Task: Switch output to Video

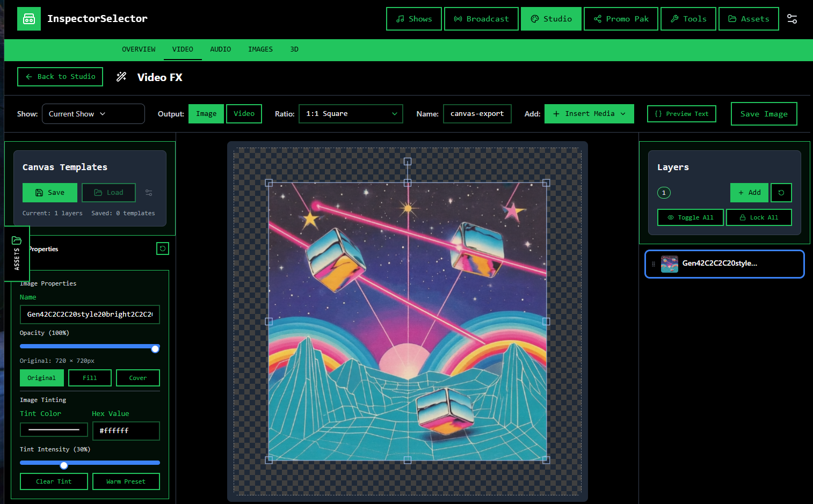Action: tap(244, 114)
